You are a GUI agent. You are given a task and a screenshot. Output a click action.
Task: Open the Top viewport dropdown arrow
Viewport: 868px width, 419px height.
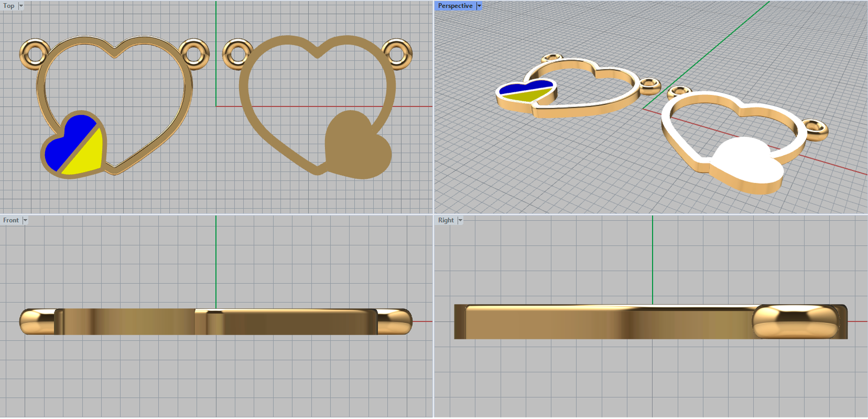tap(21, 6)
